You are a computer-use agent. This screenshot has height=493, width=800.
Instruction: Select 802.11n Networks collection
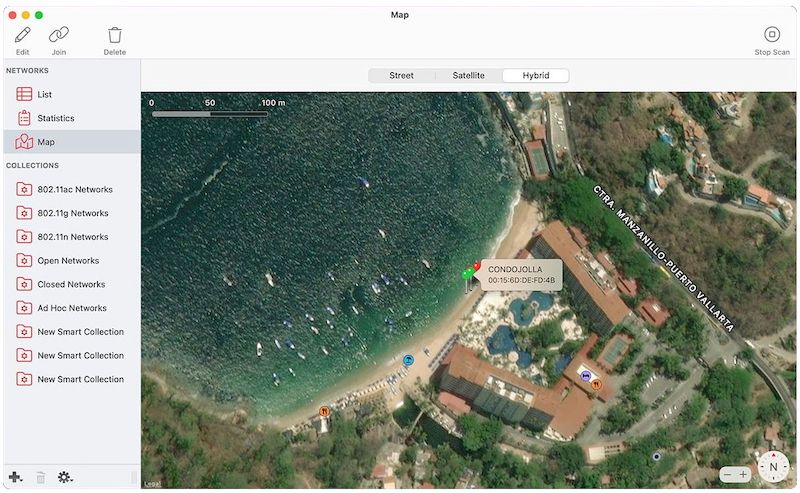pyautogui.click(x=72, y=237)
